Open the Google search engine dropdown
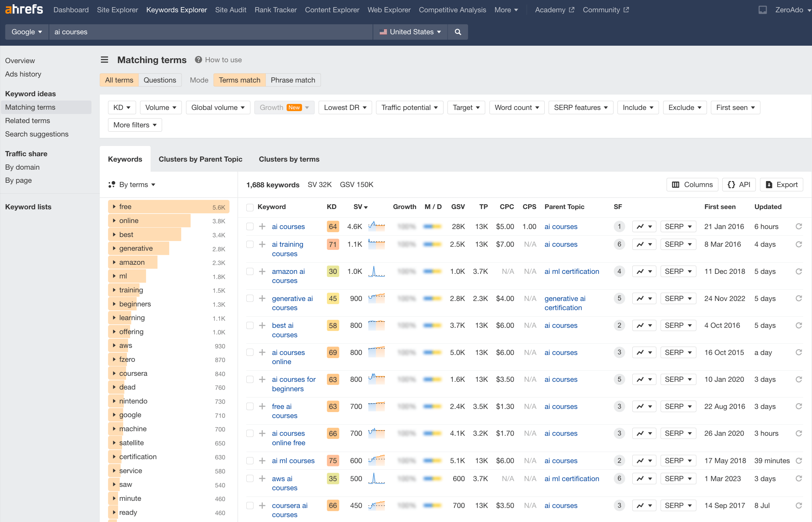Screen dimensions: 812x522 click(x=27, y=32)
